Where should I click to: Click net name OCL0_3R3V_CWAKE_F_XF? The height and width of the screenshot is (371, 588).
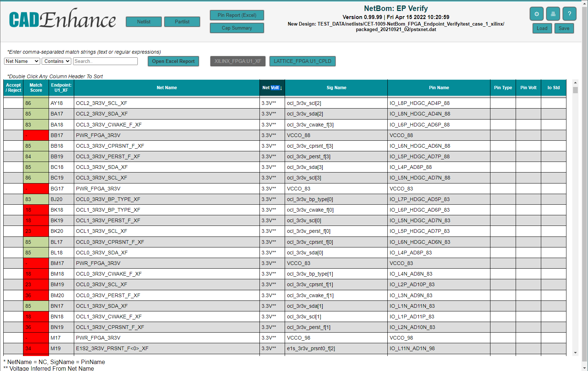tap(109, 274)
